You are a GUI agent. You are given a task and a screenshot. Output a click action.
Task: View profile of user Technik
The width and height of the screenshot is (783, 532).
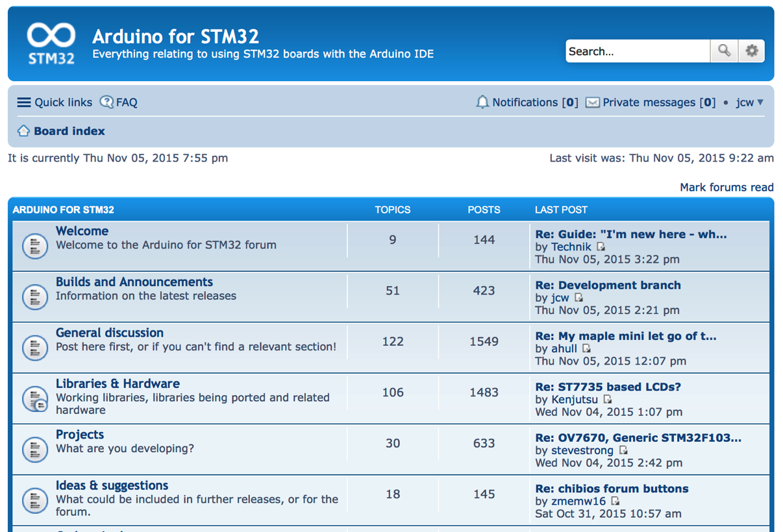(x=571, y=247)
